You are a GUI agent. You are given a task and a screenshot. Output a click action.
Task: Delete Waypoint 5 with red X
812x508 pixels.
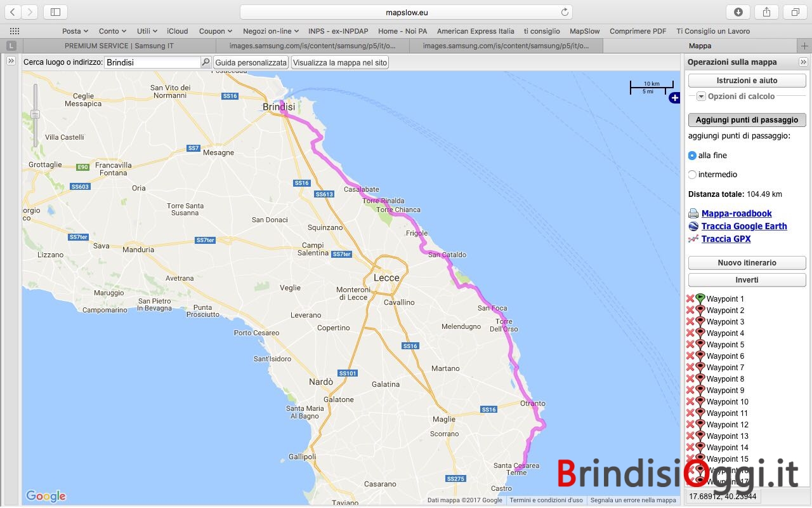tap(690, 344)
